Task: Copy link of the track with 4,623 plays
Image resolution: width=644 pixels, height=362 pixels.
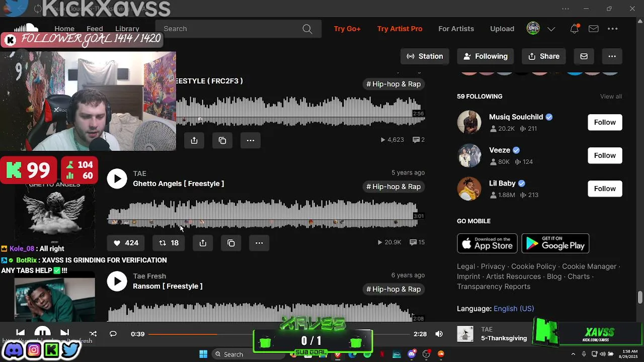Action: pos(222,140)
